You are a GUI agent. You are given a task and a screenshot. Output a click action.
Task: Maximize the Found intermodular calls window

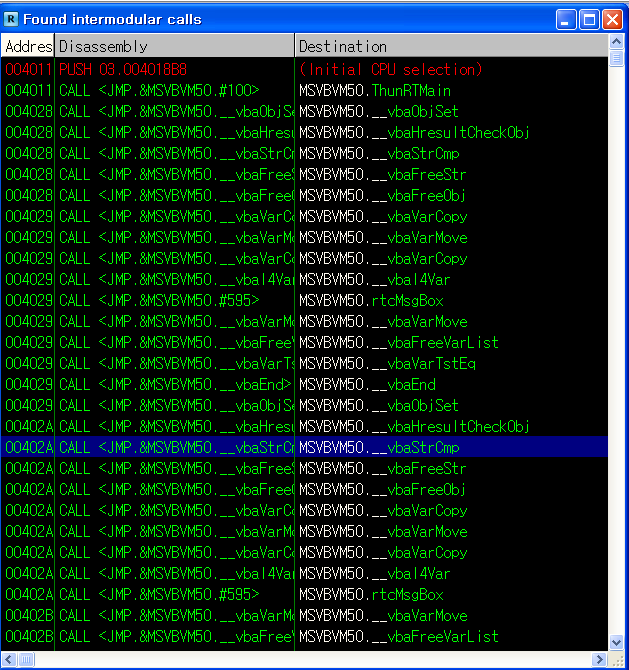tap(589, 20)
